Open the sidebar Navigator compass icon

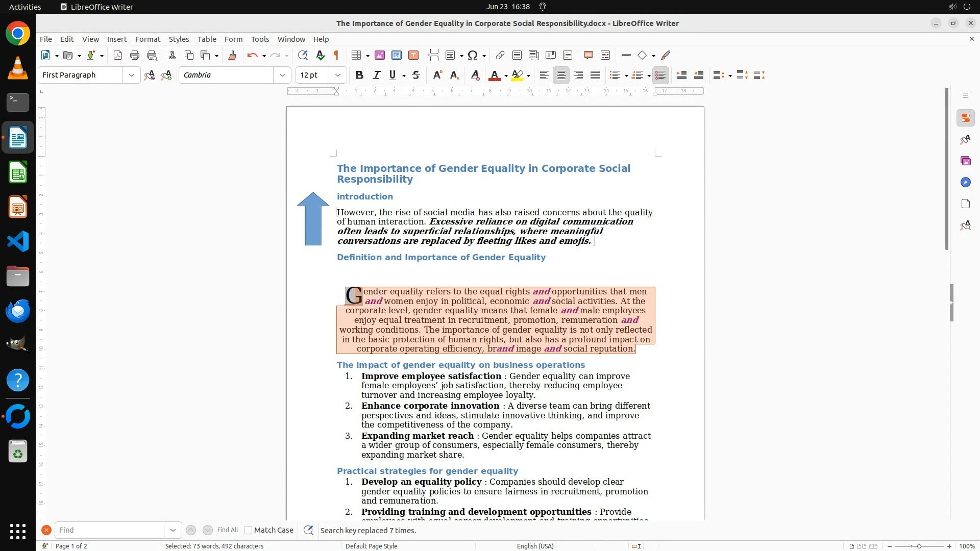coord(965,182)
